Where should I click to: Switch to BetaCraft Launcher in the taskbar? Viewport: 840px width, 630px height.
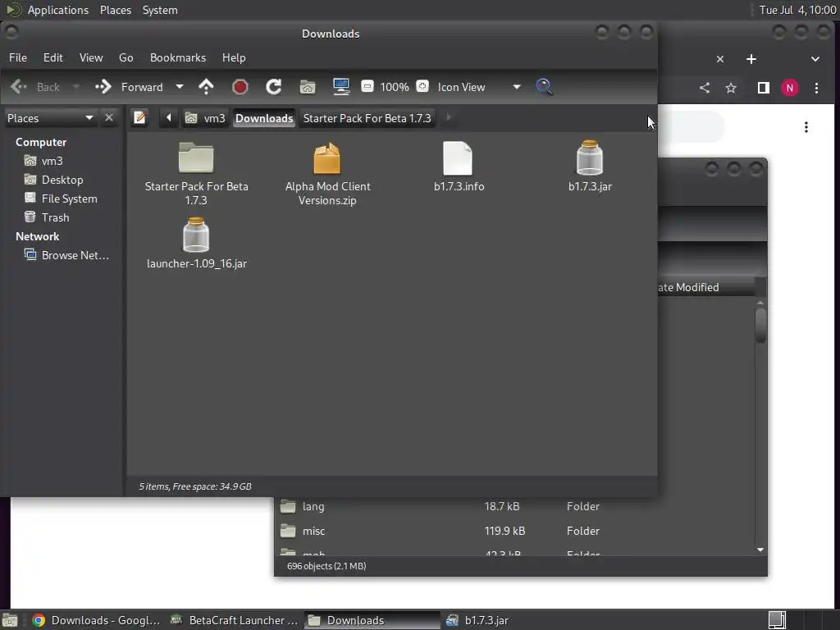click(234, 620)
